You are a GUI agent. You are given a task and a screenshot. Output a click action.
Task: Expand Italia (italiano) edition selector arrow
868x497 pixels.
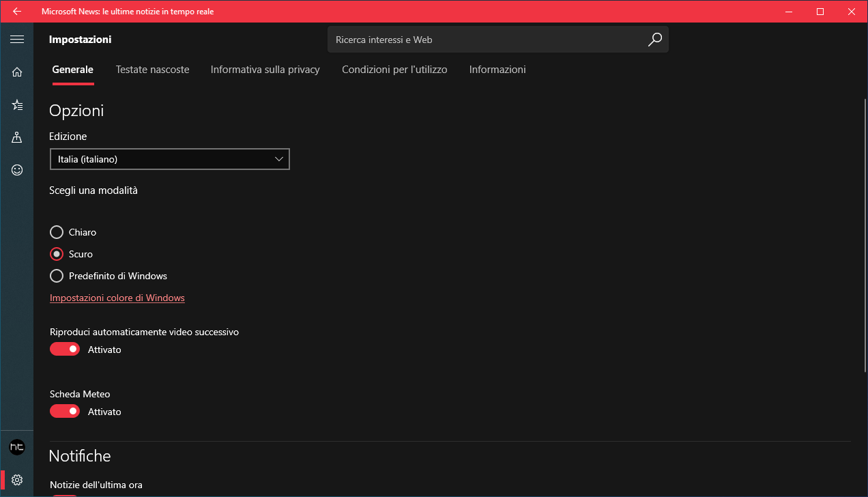pyautogui.click(x=278, y=158)
